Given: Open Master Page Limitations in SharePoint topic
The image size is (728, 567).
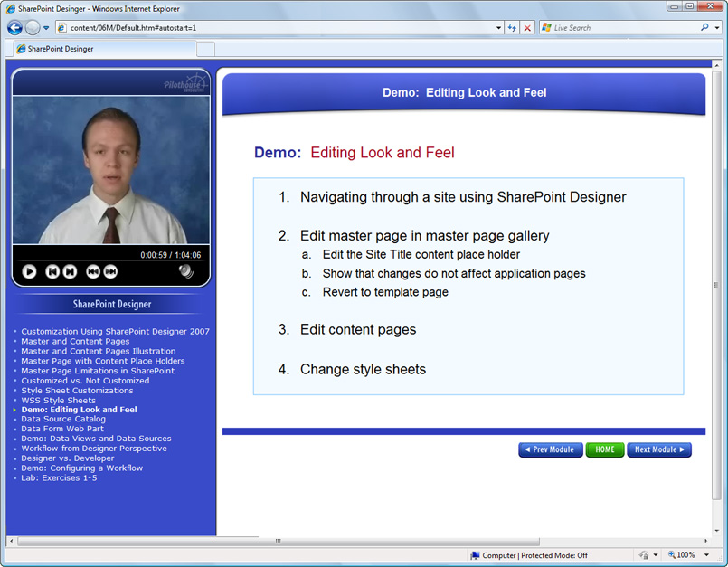Looking at the screenshot, I should pyautogui.click(x=98, y=371).
